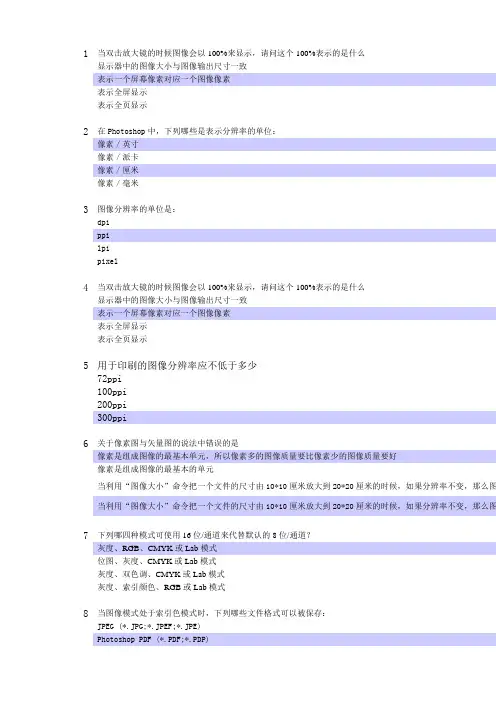496x702 pixels.
Task: Choose '像素是组成图像的最基本的单元' under question 6
Action: click(155, 469)
